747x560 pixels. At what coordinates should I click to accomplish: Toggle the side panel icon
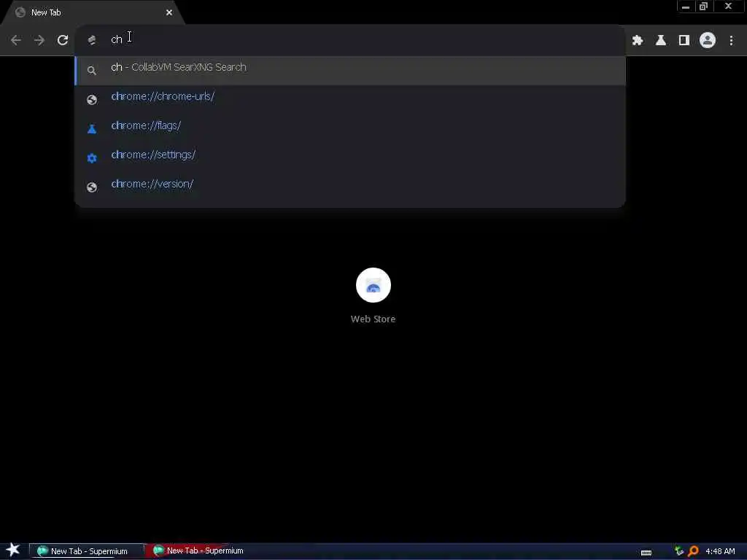click(x=684, y=41)
